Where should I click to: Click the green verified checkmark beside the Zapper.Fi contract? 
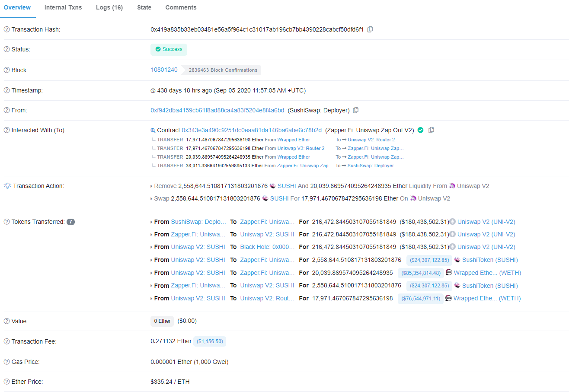[x=420, y=130]
